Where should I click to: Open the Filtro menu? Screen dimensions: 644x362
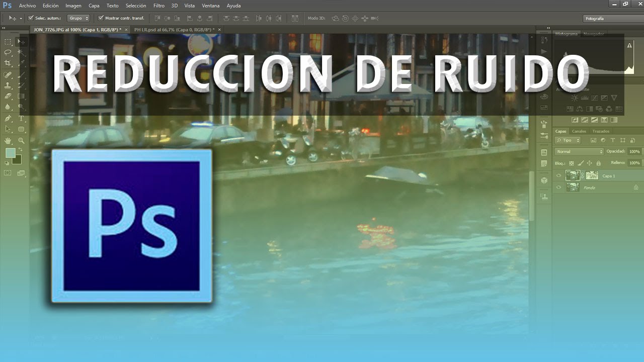(158, 6)
